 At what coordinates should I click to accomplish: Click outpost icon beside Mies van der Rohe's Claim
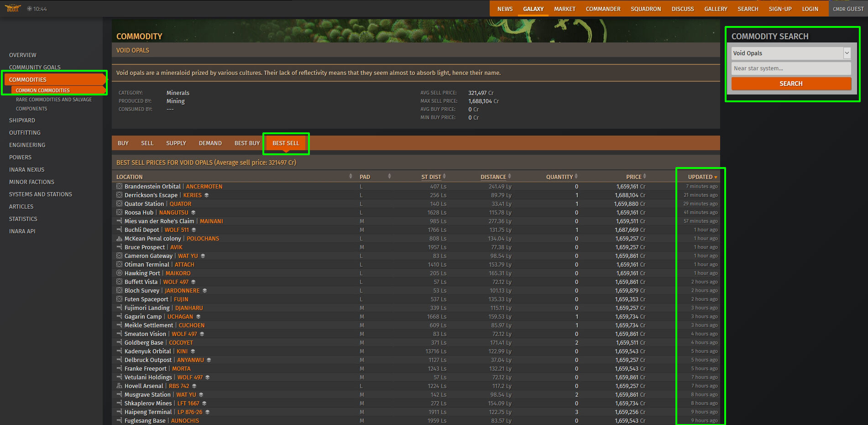point(119,221)
